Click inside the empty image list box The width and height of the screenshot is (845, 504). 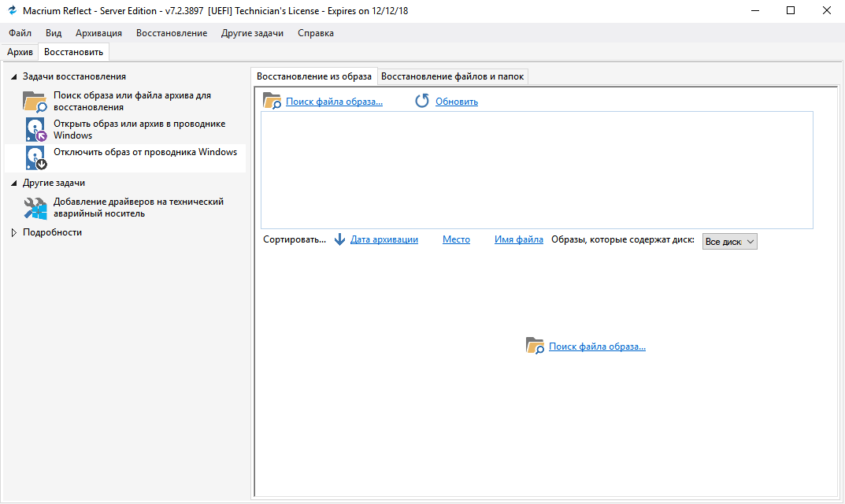pos(536,169)
